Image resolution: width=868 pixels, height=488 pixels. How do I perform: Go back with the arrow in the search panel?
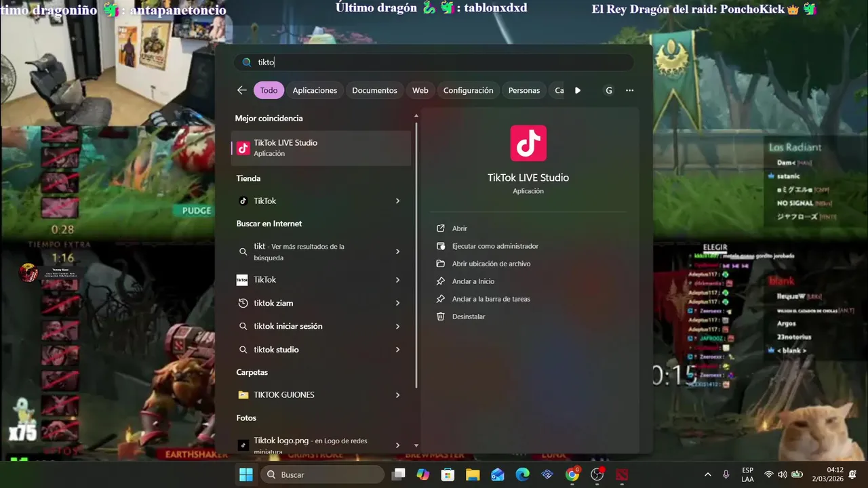click(241, 90)
